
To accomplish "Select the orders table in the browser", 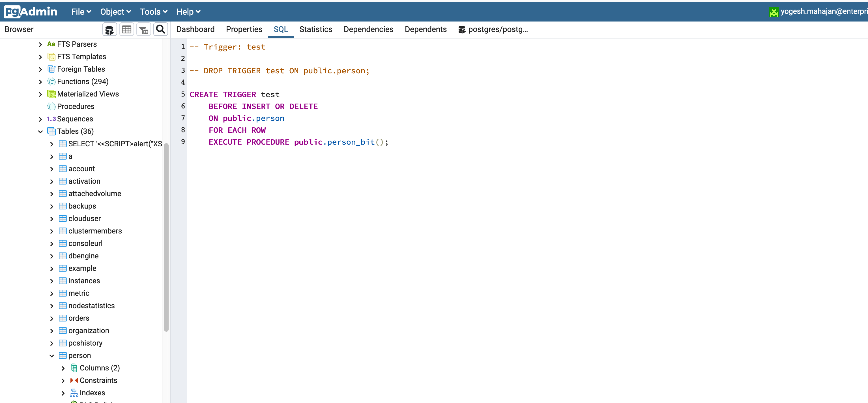I will coord(79,318).
